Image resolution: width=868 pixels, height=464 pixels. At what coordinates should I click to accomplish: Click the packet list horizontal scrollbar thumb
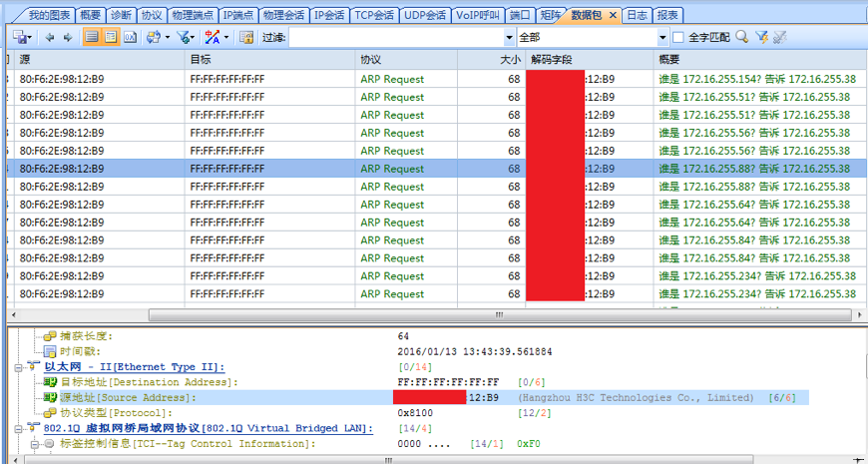(x=499, y=314)
